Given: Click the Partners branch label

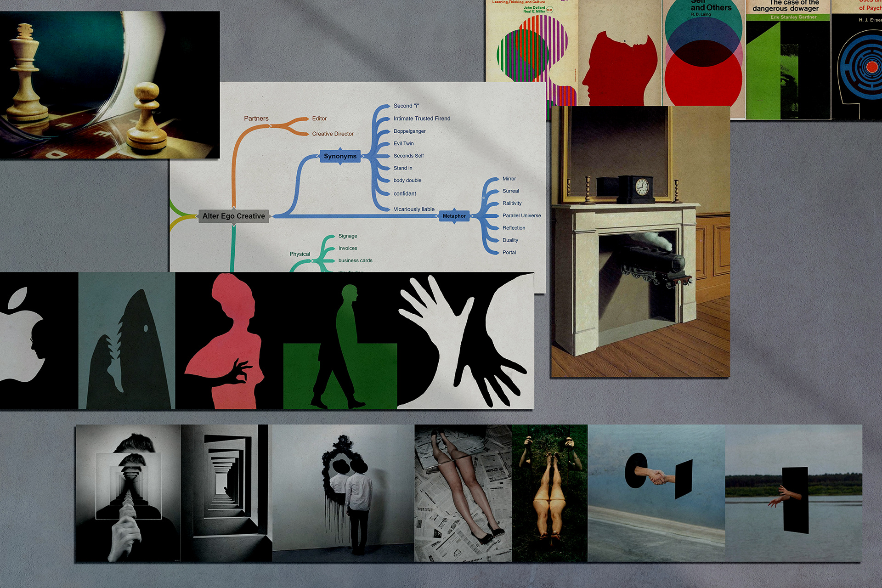Looking at the screenshot, I should (256, 119).
